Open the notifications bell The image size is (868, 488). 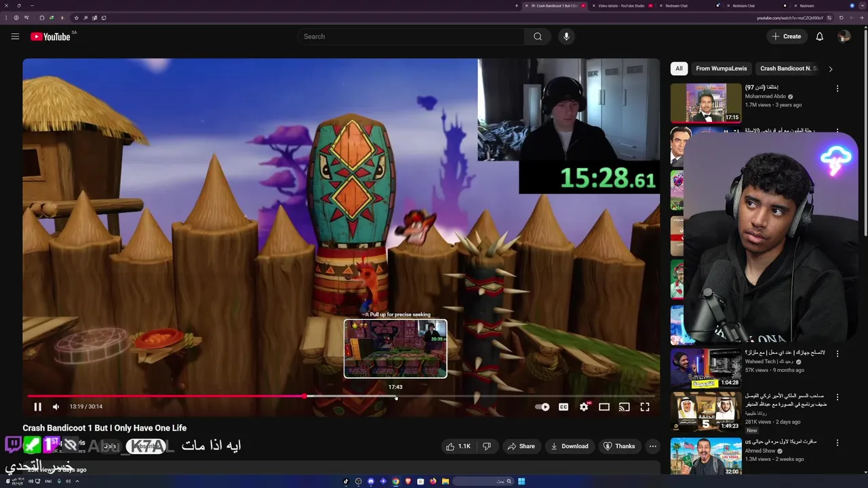tap(819, 37)
